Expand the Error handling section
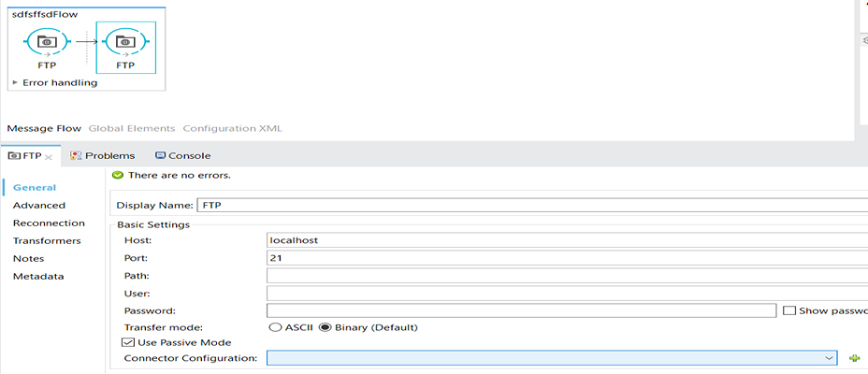This screenshot has width=868, height=374. pos(15,82)
